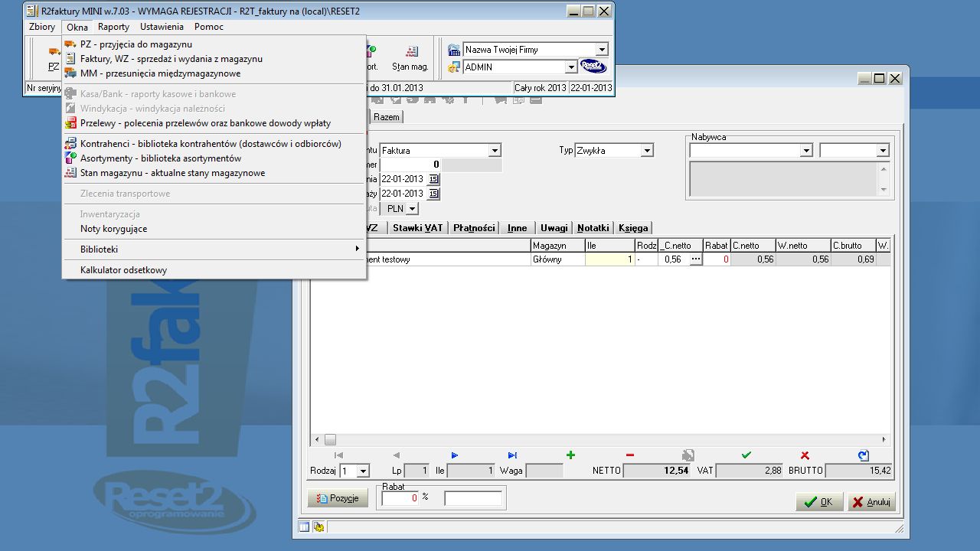
Task: Go to previous record navigation icon
Action: pyautogui.click(x=397, y=455)
